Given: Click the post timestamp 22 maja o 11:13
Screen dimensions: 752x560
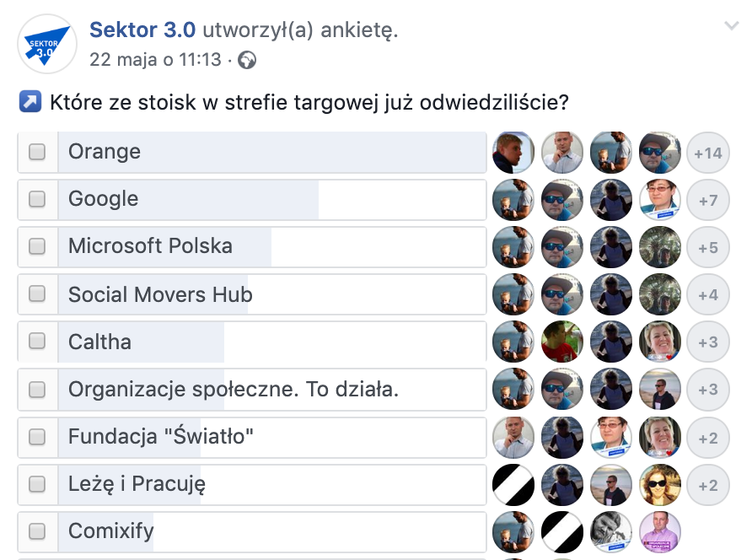Looking at the screenshot, I should point(155,60).
